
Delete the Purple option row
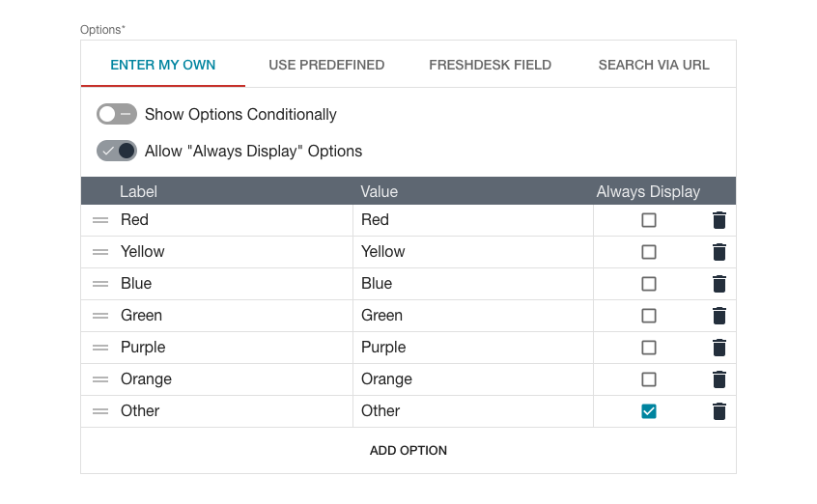pyautogui.click(x=718, y=348)
